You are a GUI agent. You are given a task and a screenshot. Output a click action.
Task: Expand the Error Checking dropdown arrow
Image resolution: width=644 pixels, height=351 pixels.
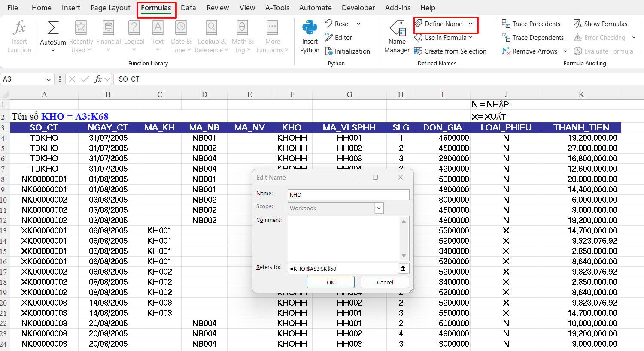[633, 37]
